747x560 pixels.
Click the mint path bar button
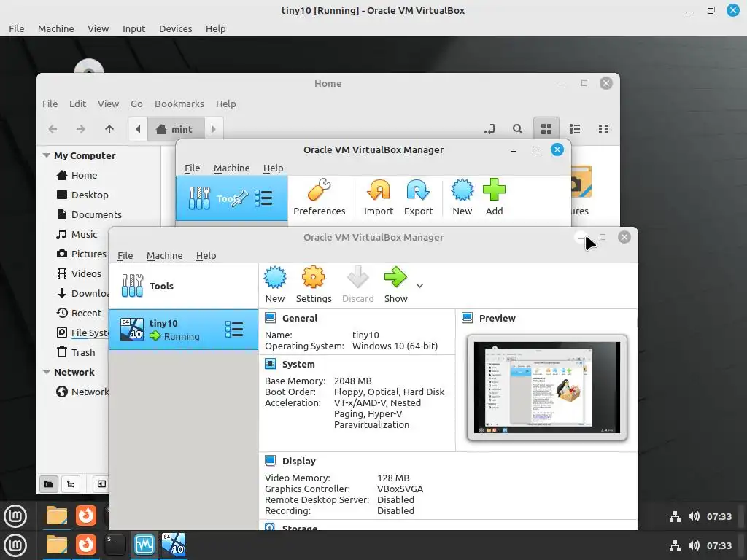[x=175, y=129]
